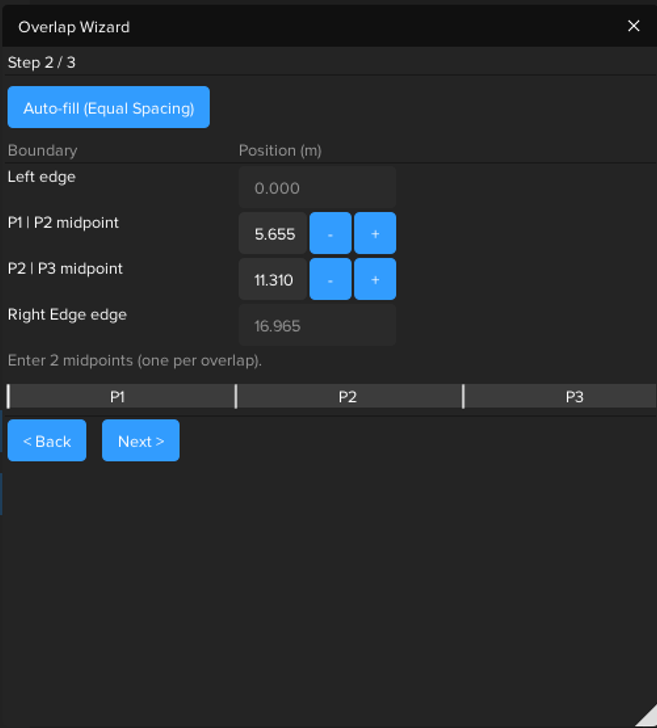This screenshot has height=728, width=657.
Task: Select the P3 segment in the preview bar
Action: [572, 397]
